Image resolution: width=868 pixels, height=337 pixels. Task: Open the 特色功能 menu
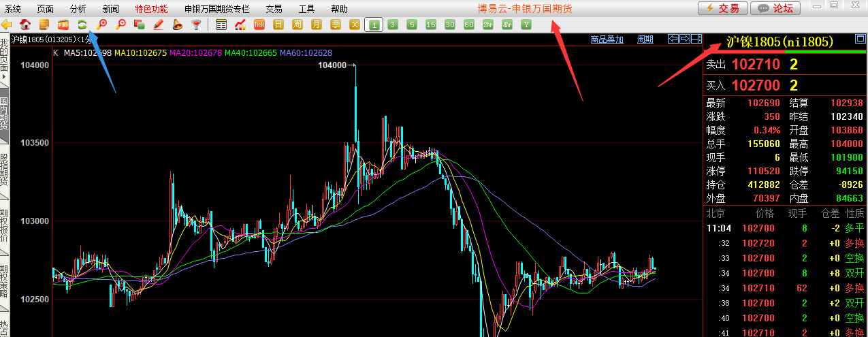151,9
